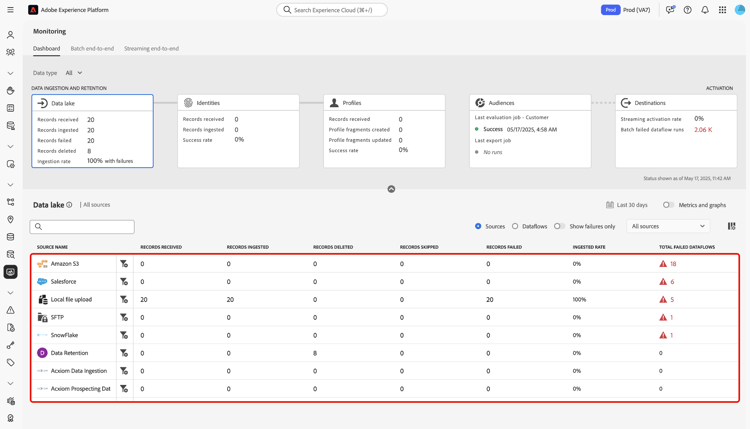
Task: Click the Data lake search field
Action: [x=82, y=227]
